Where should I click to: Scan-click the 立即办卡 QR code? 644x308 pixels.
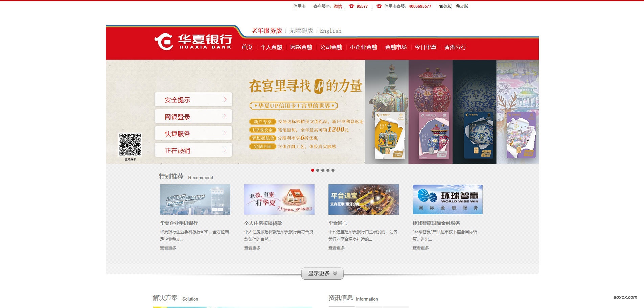[130, 144]
